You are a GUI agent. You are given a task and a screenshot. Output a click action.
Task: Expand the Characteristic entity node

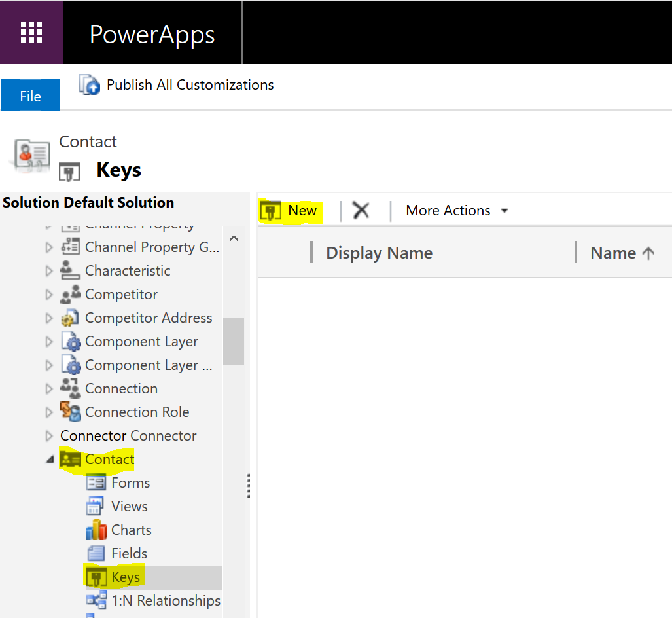point(49,271)
